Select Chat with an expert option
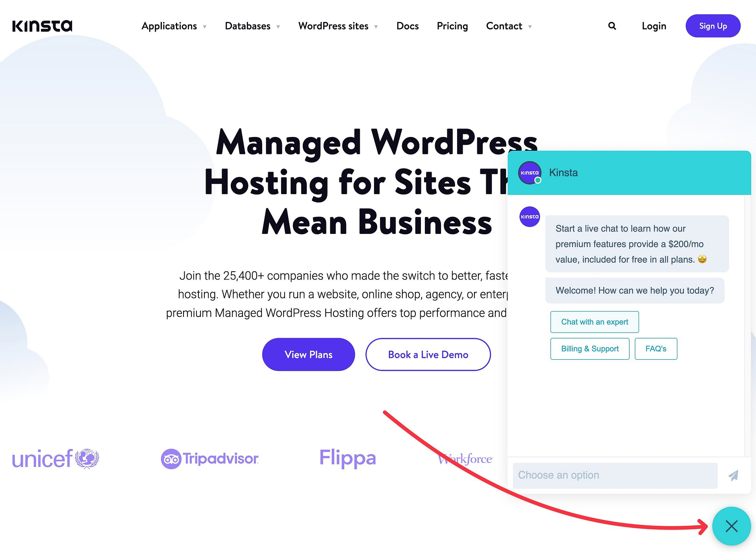 click(x=595, y=321)
